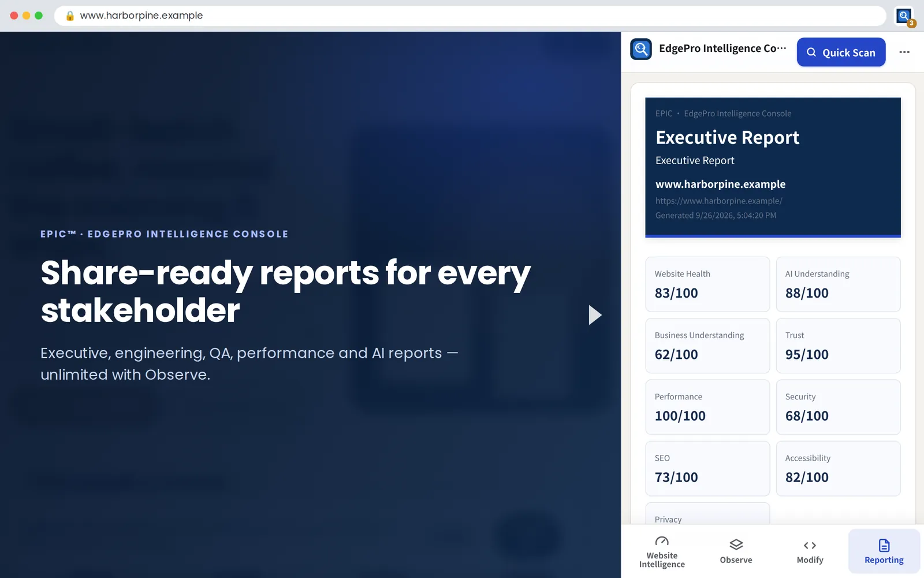
Task: Click the https://www.harborpine.example/ URL in report header
Action: click(719, 201)
